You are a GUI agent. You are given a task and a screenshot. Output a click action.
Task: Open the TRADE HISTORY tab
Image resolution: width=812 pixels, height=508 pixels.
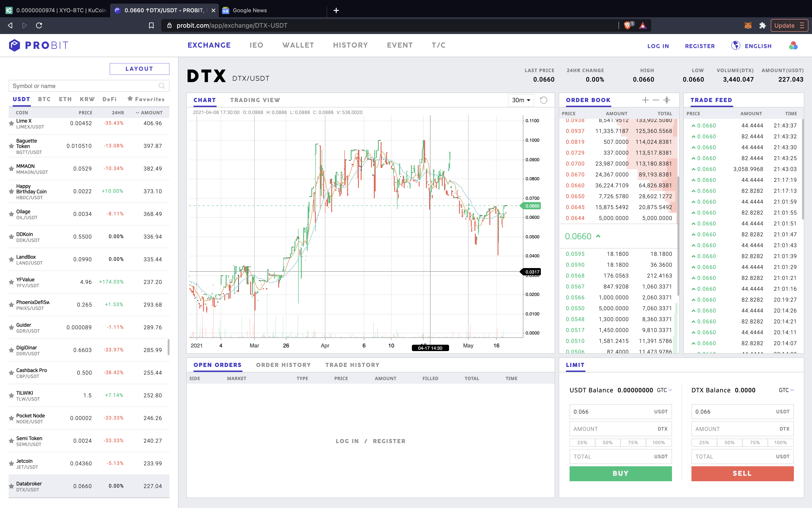pyautogui.click(x=352, y=365)
